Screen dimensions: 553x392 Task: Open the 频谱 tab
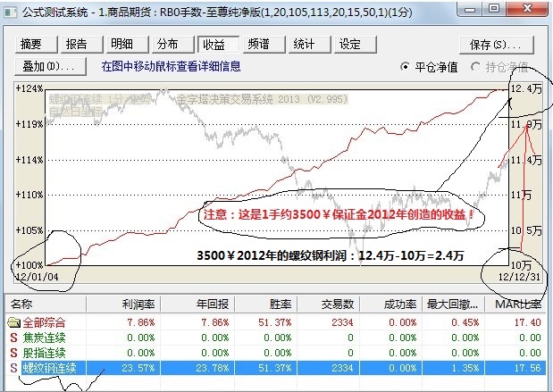264,45
